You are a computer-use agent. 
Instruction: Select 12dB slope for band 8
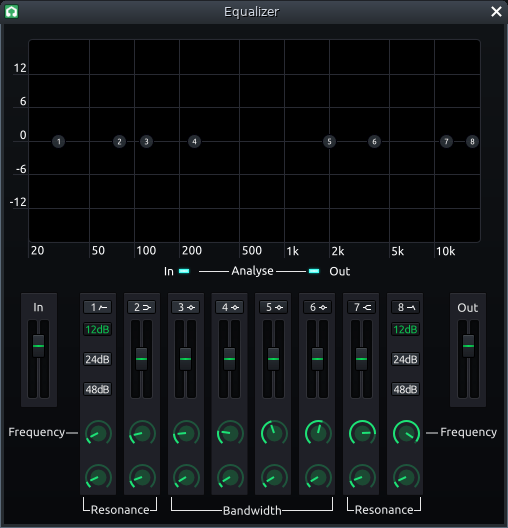point(405,329)
